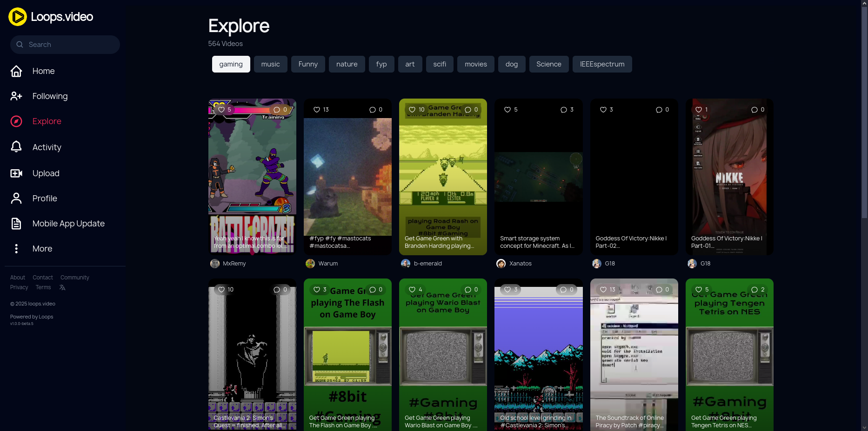Viewport: 868px width, 431px height.
Task: Click the Mobile App Update document icon
Action: (16, 223)
